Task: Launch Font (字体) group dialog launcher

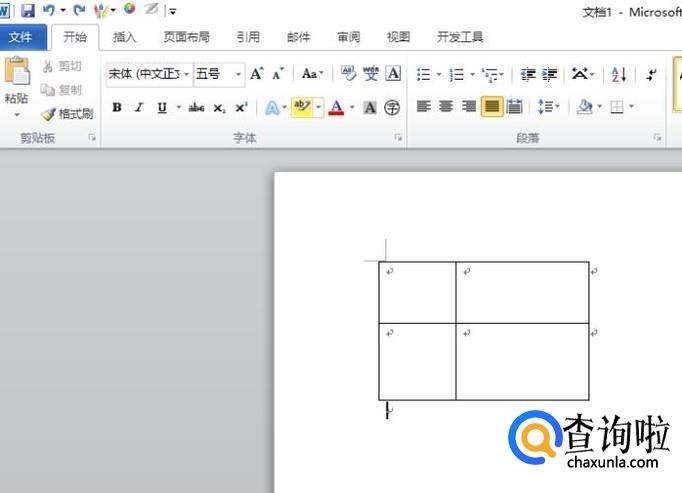Action: tap(398, 138)
